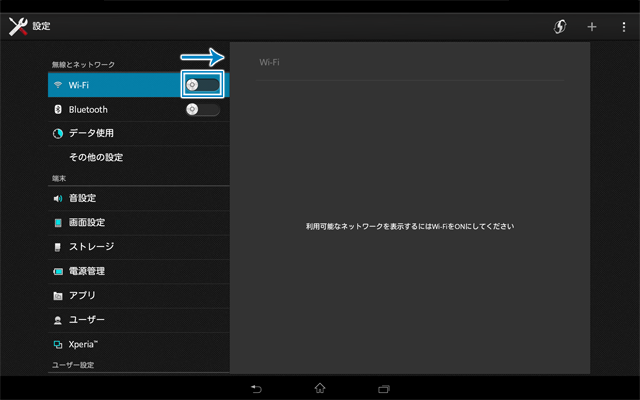Open the data usage icon

pyautogui.click(x=58, y=133)
